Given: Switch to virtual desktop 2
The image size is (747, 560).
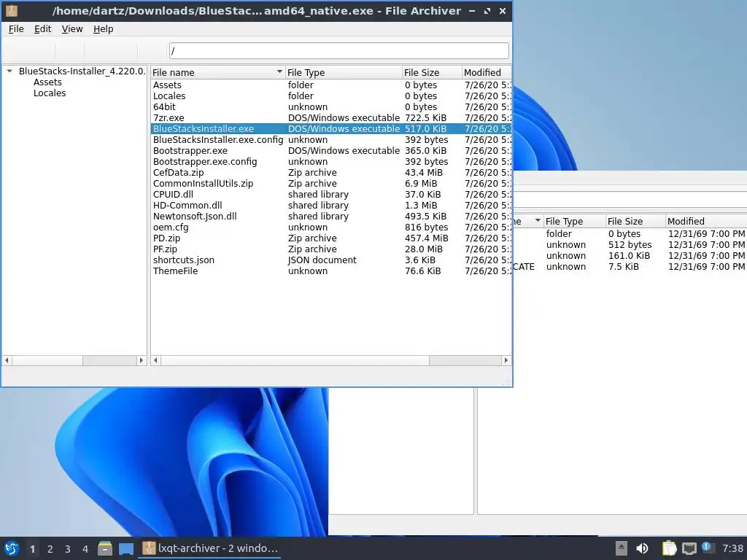Looking at the screenshot, I should tap(50, 549).
